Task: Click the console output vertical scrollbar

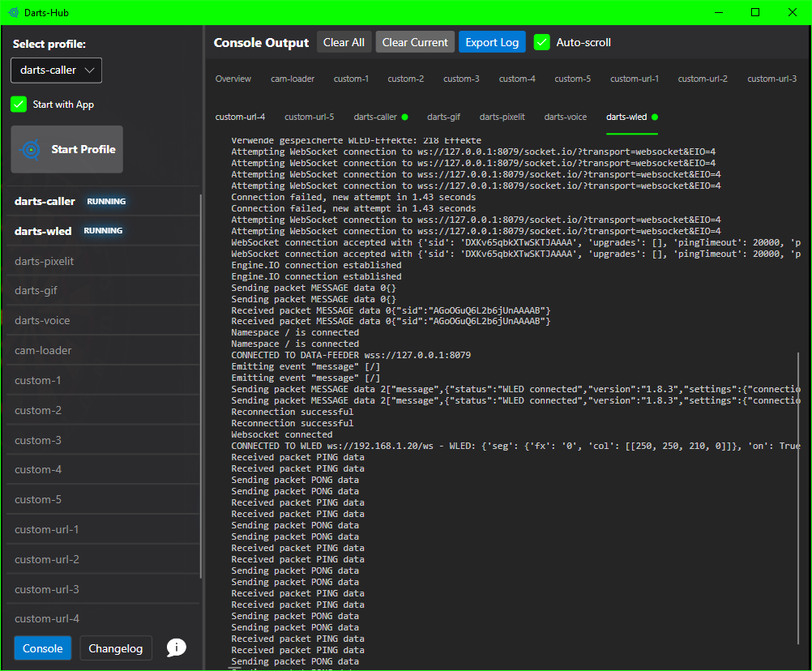Action: (x=798, y=498)
